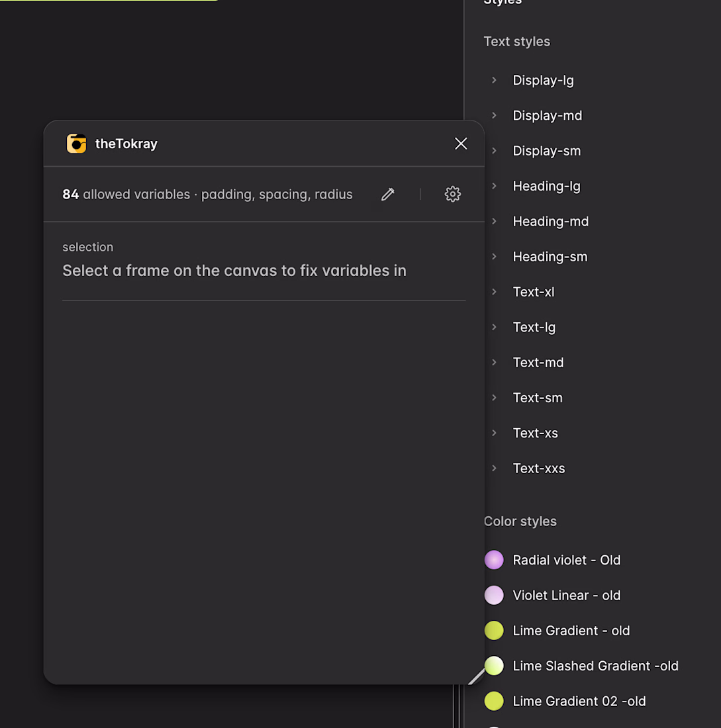This screenshot has height=728, width=721.
Task: Click the 84 allowed variables summary text
Action: click(207, 194)
